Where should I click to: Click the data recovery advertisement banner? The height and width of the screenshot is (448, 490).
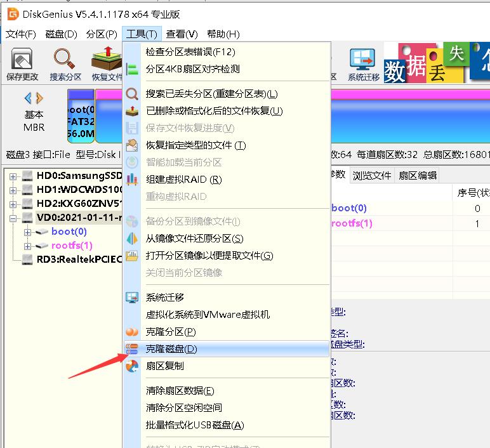[437, 62]
